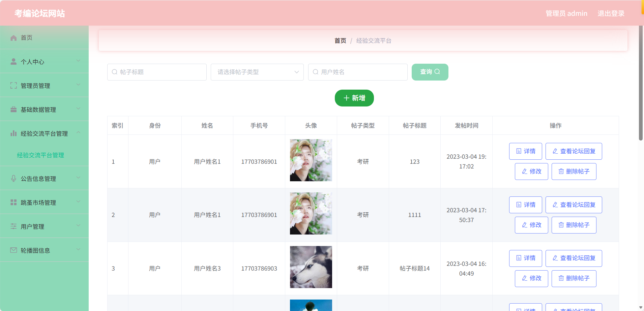Image resolution: width=644 pixels, height=311 pixels.
Task: Click trash icon on row 1111 删除帖子 button
Action: tap(561, 225)
